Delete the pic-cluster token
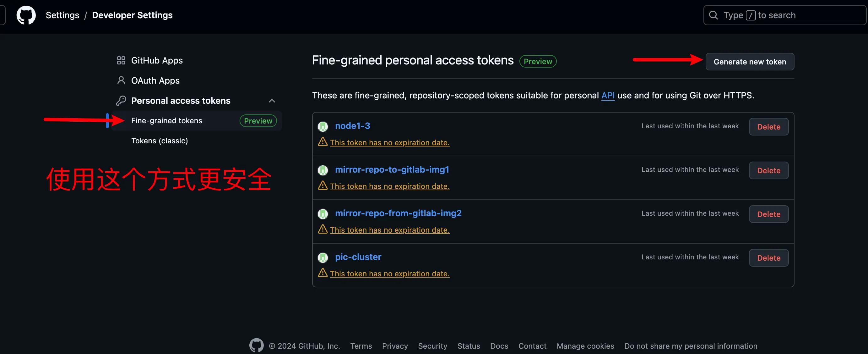Image resolution: width=868 pixels, height=354 pixels. point(768,258)
